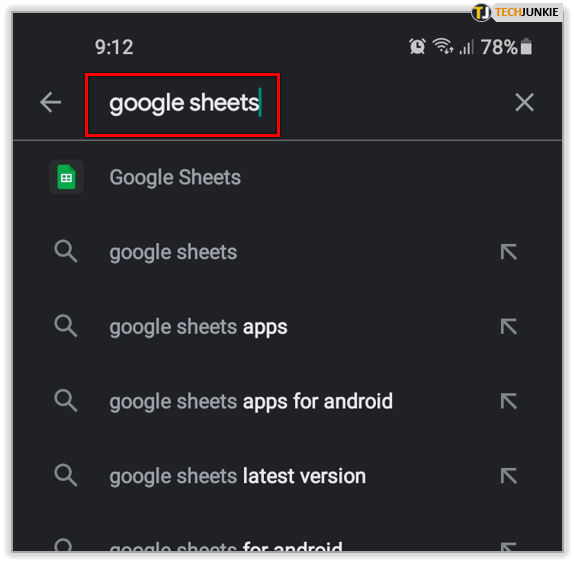Fill query using arrow beside google sheets
The height and width of the screenshot is (564, 575).
click(x=509, y=252)
